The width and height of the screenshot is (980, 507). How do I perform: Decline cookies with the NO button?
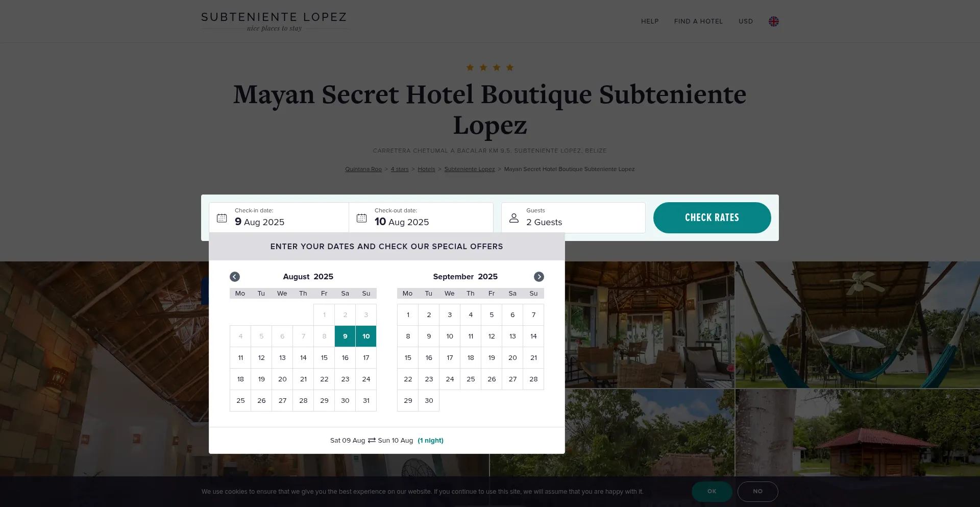click(758, 492)
